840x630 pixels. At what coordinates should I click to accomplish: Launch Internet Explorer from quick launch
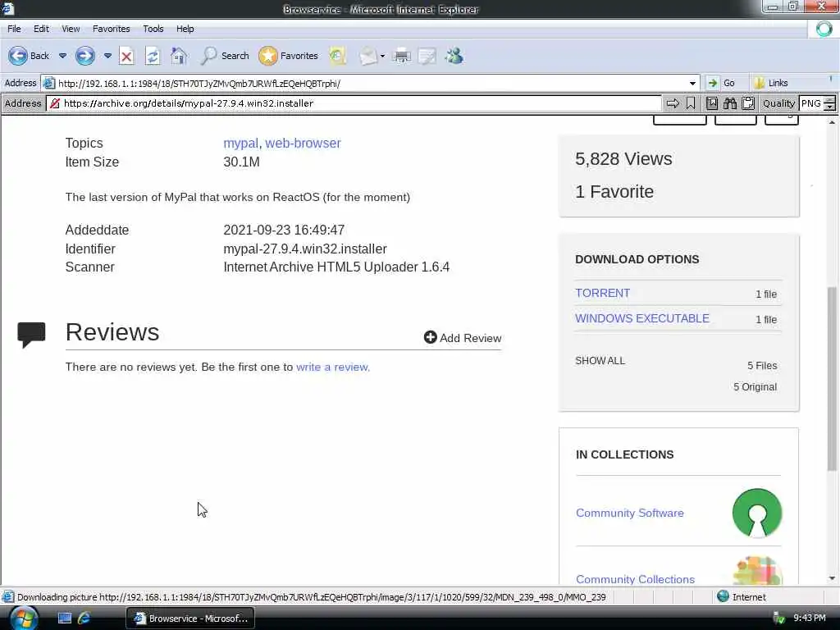(84, 619)
